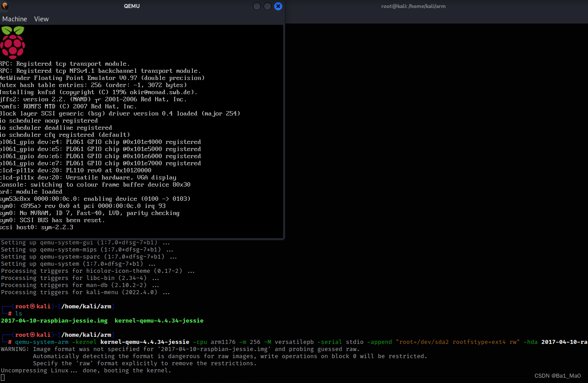Click 'Setting up qemu-system-gui' terminal line

click(85, 243)
